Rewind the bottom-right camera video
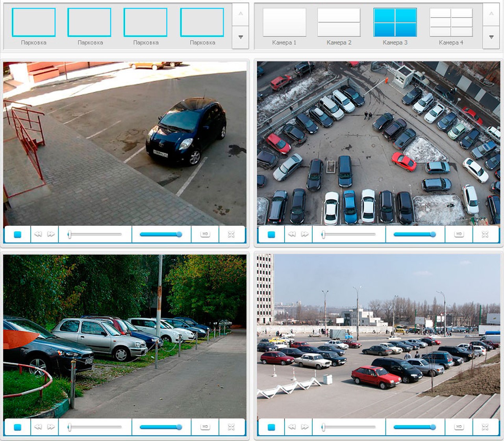504x441 pixels. 292,427
